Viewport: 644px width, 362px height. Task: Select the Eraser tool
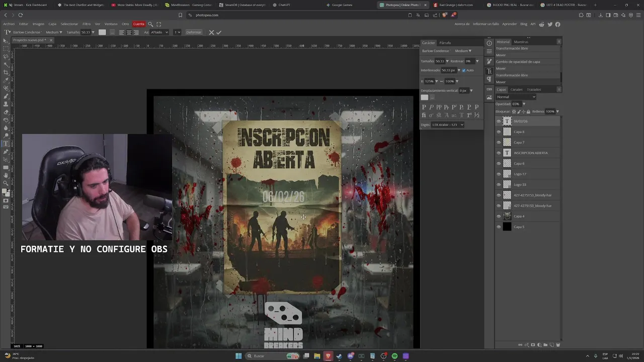(x=6, y=112)
